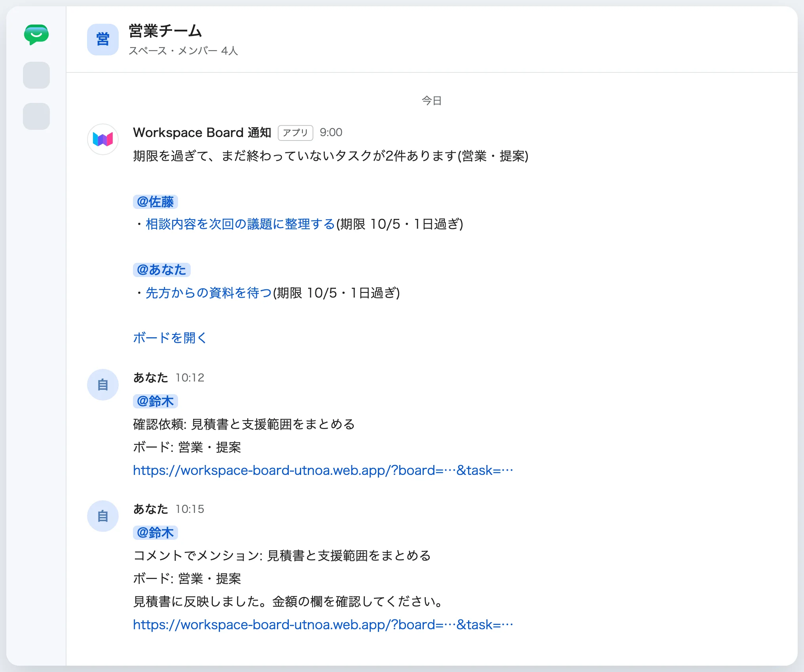Open workspace-board URL in 10:15 message
The image size is (804, 672).
(x=323, y=625)
